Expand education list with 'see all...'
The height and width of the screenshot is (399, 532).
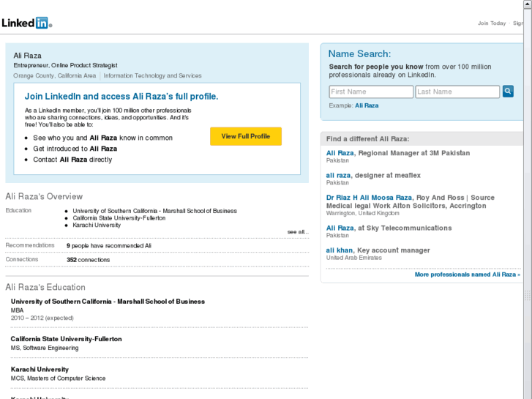click(297, 231)
